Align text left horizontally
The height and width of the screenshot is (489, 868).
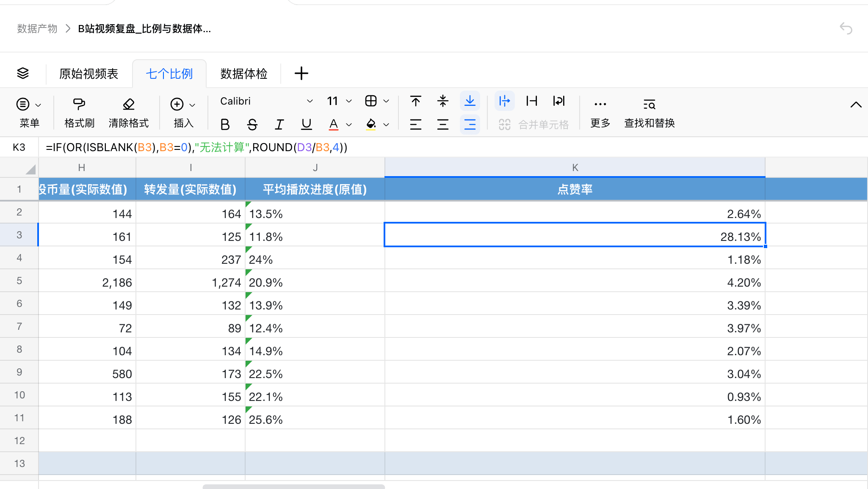coord(416,124)
